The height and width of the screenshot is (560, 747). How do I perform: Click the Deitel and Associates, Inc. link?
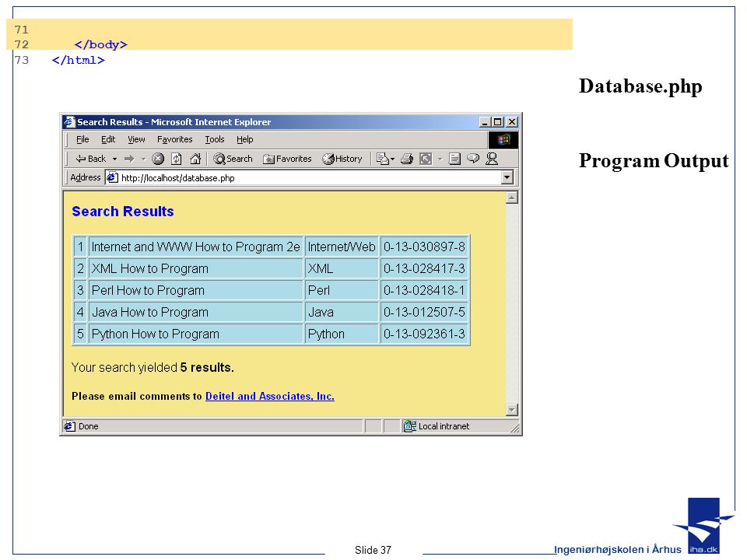click(270, 396)
